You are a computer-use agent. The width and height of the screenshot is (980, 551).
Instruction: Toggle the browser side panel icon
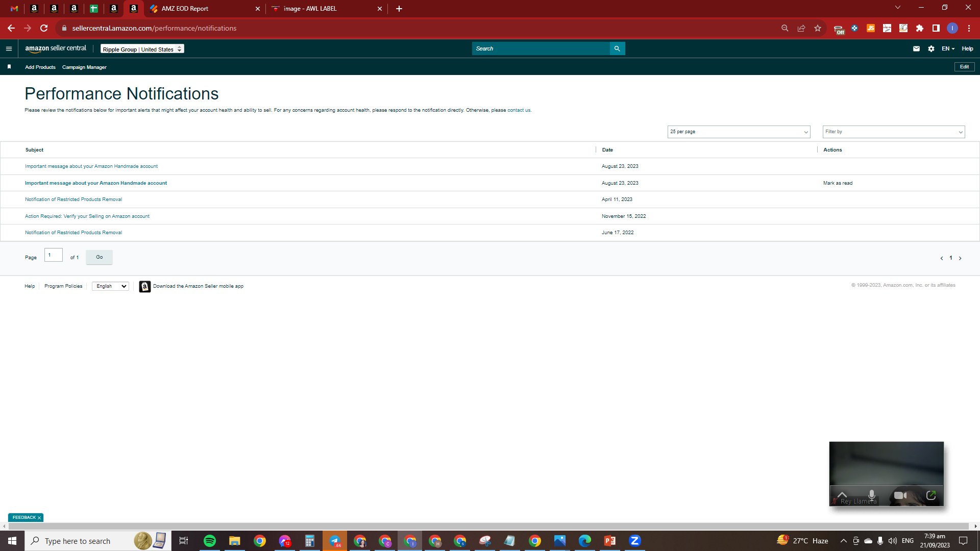pyautogui.click(x=936, y=28)
